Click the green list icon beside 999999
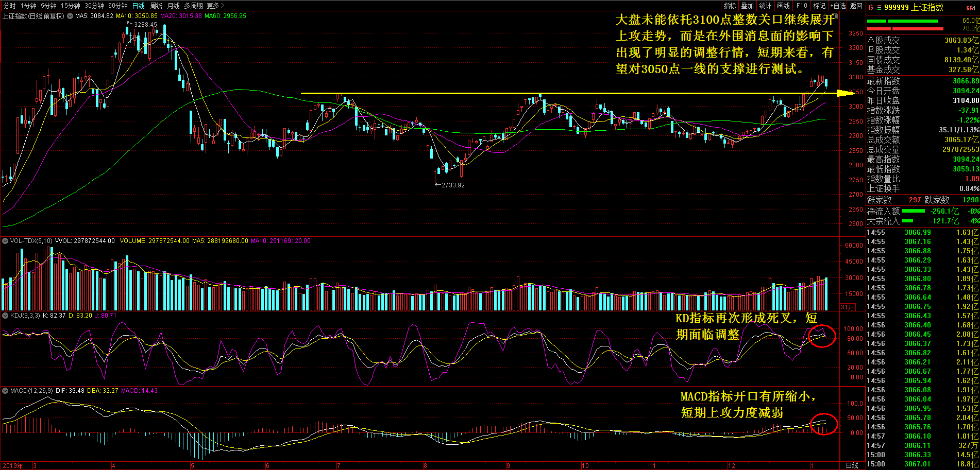 pyautogui.click(x=879, y=8)
